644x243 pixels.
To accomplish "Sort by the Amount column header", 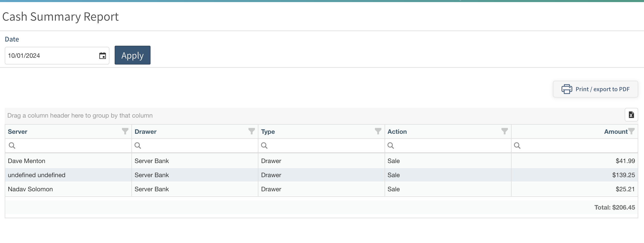I will (x=615, y=132).
